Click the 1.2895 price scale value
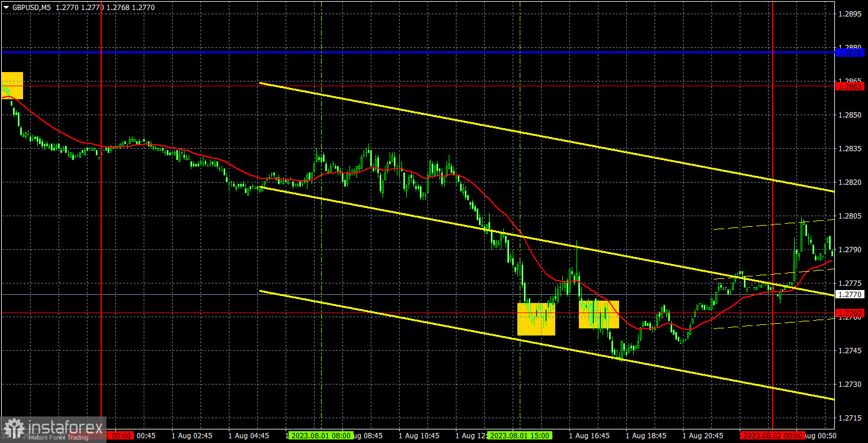The image size is (868, 443). click(850, 14)
